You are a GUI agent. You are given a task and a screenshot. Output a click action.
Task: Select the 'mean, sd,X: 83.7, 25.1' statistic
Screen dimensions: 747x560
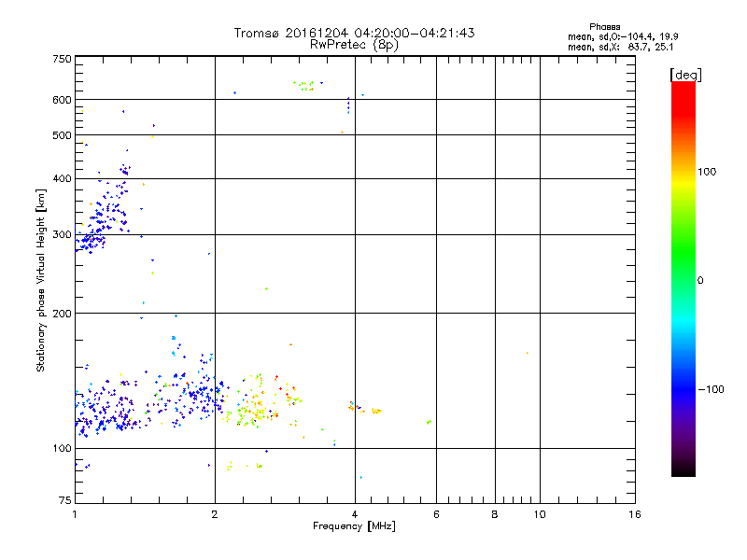(x=621, y=47)
